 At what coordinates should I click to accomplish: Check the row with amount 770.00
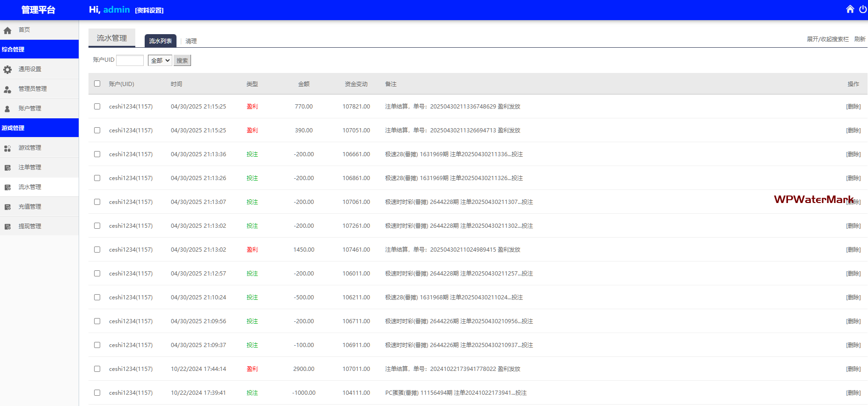[97, 107]
